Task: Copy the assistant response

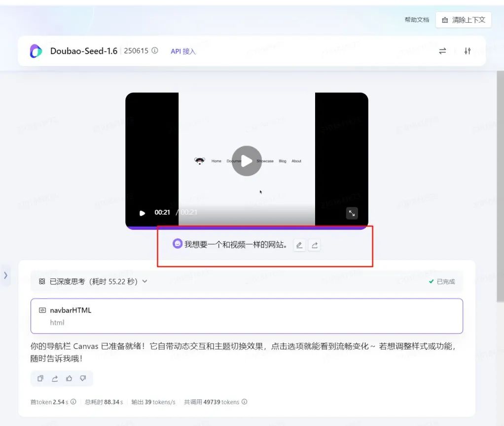Action: point(40,379)
